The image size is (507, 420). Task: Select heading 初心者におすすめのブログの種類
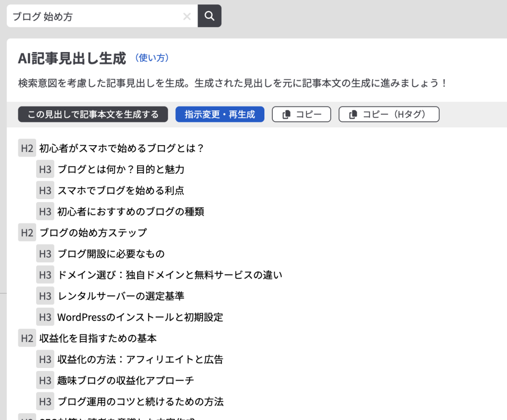(x=131, y=211)
